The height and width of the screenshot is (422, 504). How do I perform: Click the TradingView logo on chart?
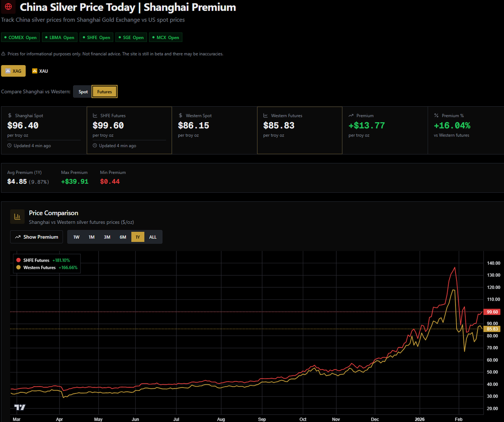point(20,407)
